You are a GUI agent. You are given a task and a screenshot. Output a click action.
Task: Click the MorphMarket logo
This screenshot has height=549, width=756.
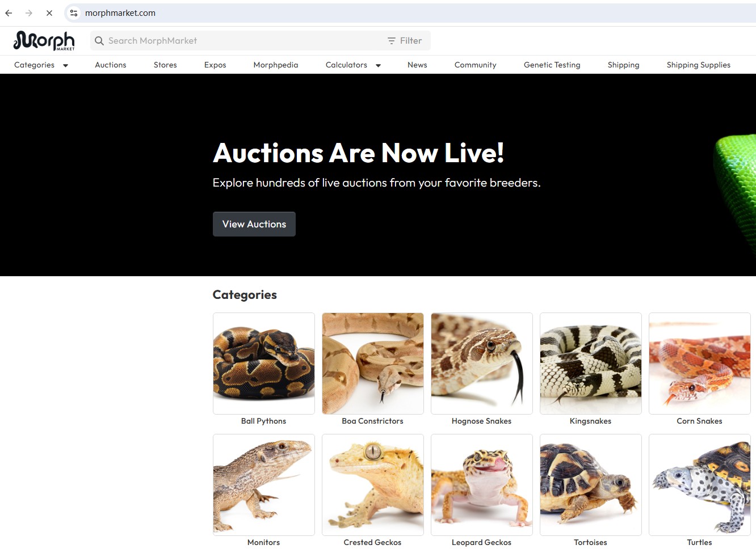pos(44,41)
